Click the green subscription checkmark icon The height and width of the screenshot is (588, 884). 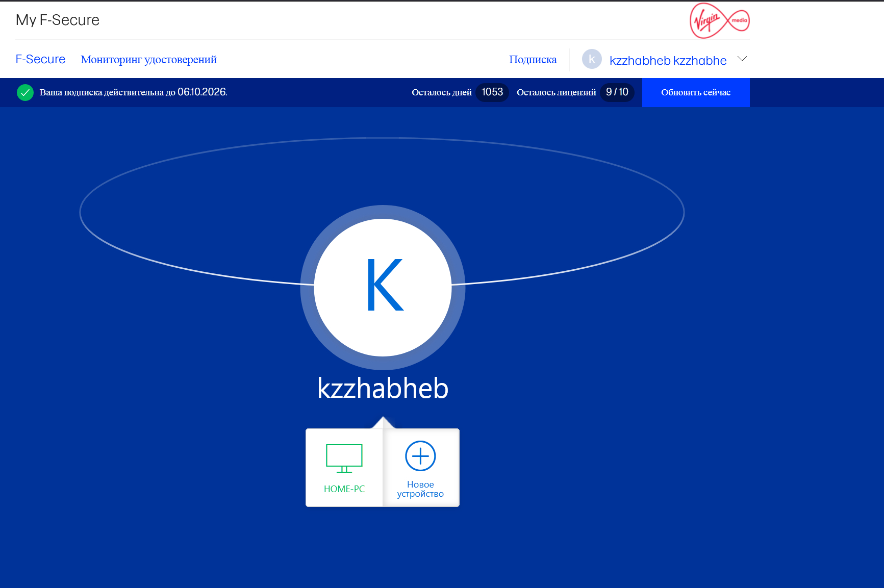click(x=25, y=92)
